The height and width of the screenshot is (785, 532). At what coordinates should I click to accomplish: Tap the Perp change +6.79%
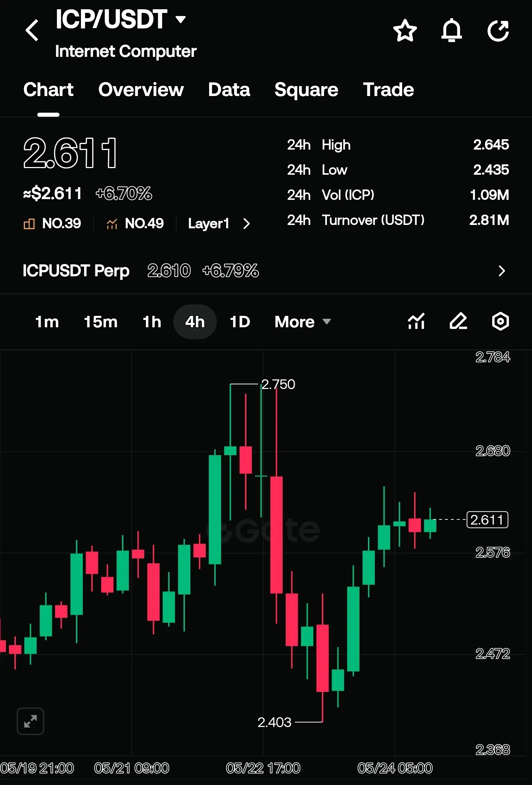[x=231, y=271]
